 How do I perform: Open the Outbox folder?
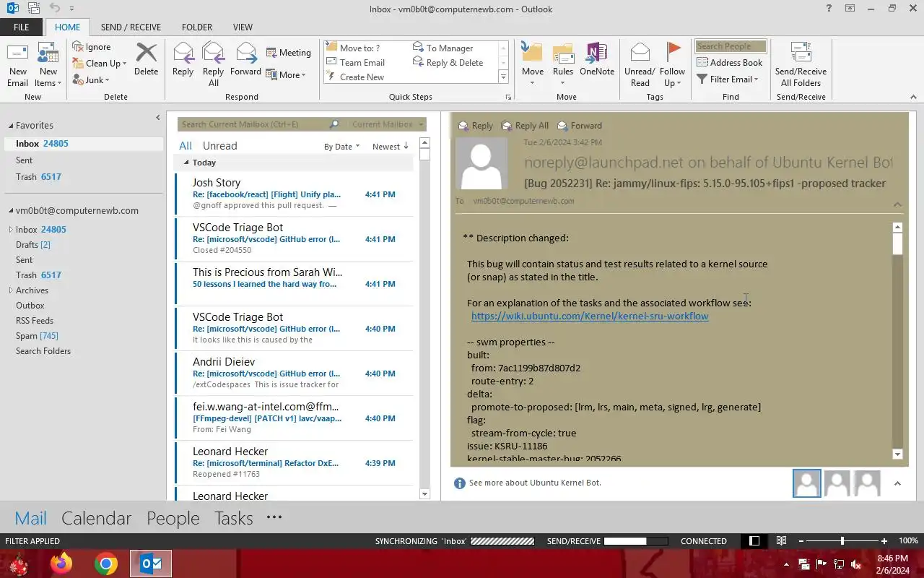click(x=30, y=306)
